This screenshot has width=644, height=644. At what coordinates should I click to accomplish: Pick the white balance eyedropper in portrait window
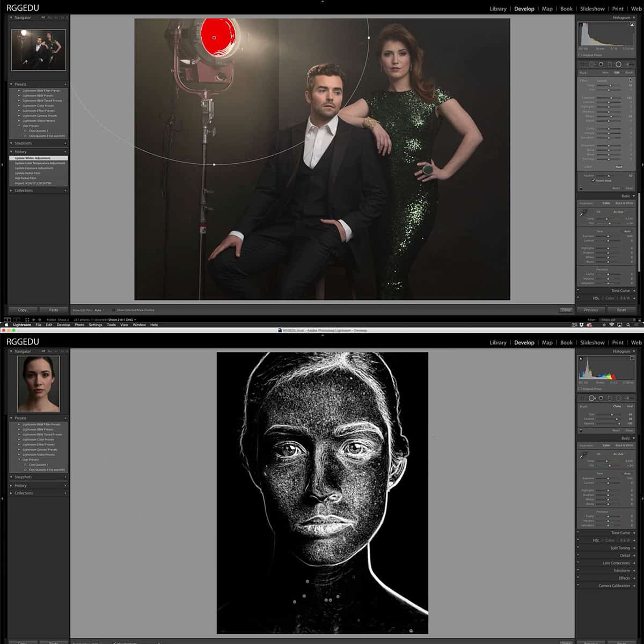[584, 455]
